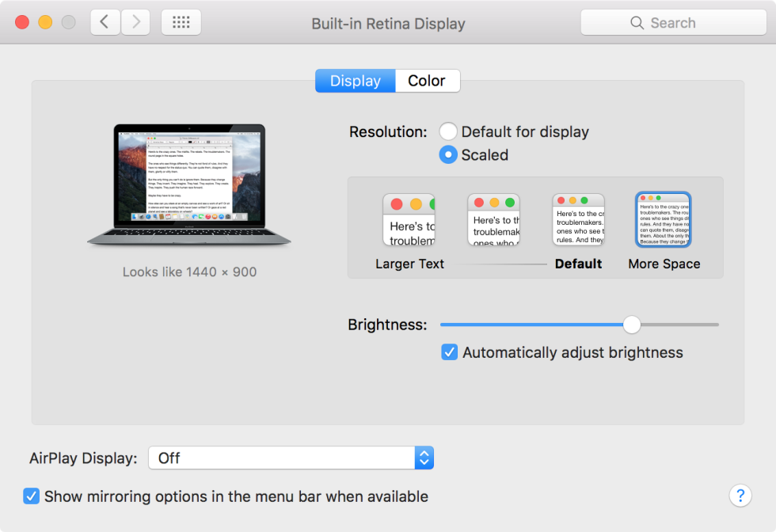Click the AirPlay dropdown stepper arrows

(424, 458)
